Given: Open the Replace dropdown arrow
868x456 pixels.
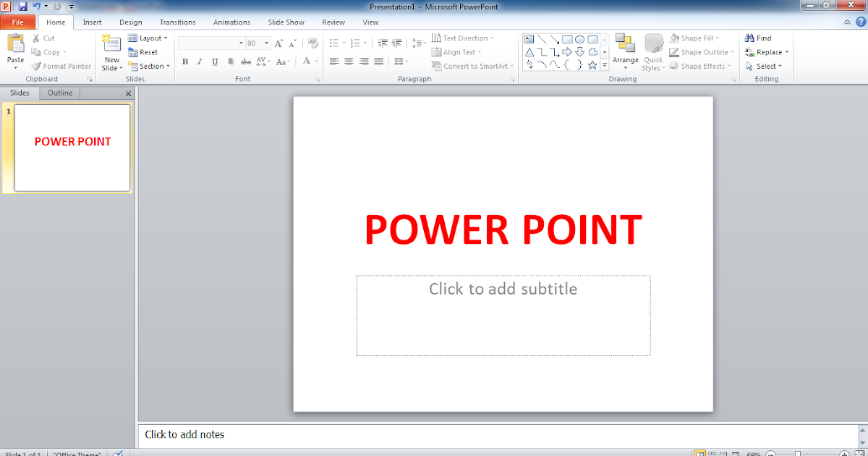Looking at the screenshot, I should tap(787, 52).
